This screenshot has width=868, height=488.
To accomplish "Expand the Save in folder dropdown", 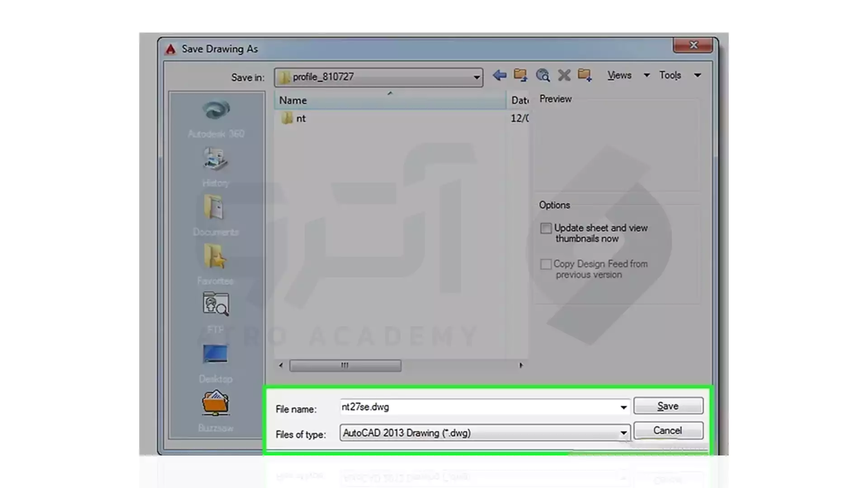I will pos(476,77).
